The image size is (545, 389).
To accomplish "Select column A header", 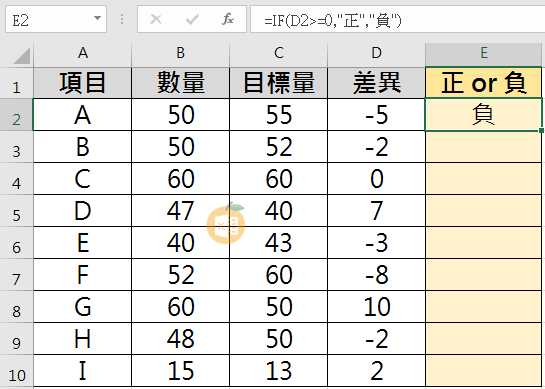I will coord(83,54).
